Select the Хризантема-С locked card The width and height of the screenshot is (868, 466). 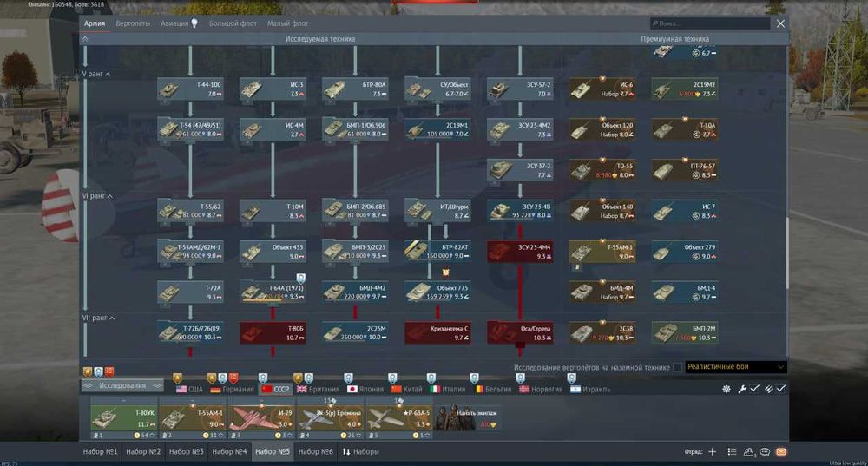[437, 332]
